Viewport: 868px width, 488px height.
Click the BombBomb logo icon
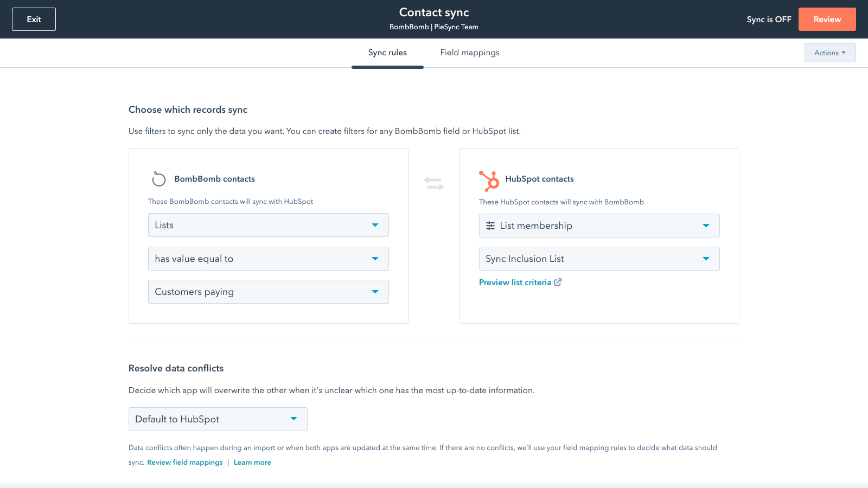click(158, 178)
